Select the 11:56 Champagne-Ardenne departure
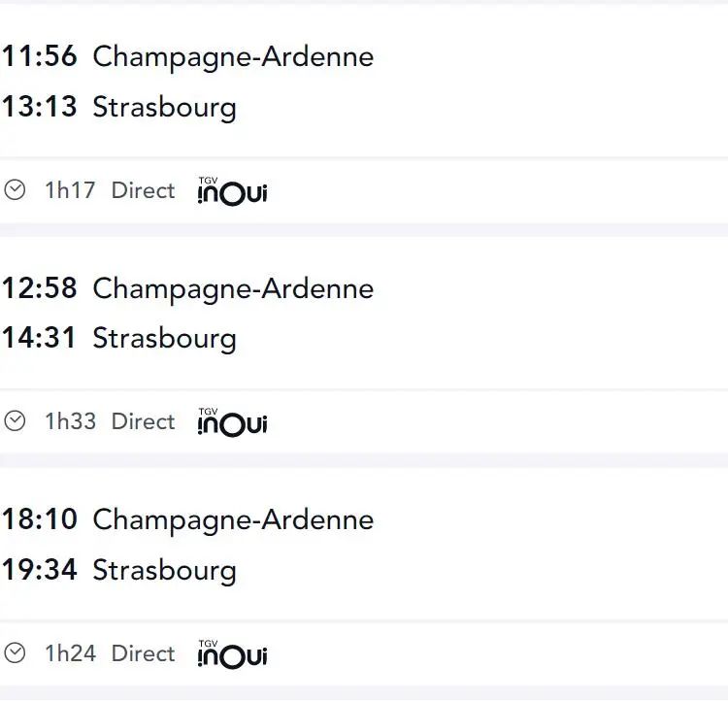The image size is (728, 701). coord(187,56)
